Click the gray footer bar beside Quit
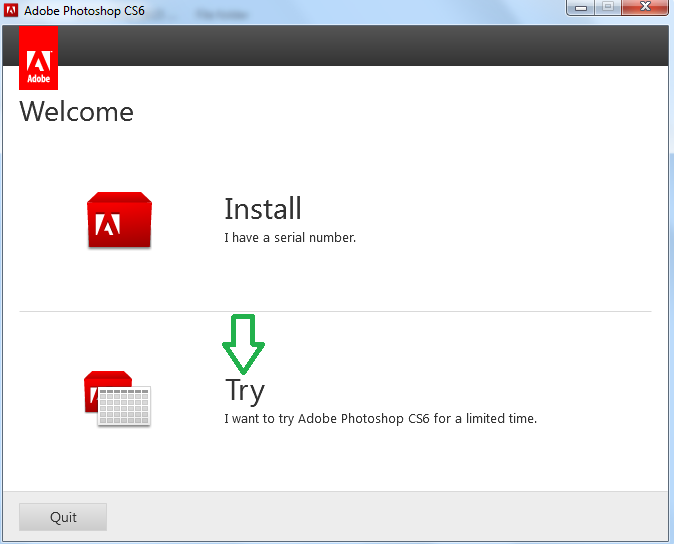 coord(387,516)
